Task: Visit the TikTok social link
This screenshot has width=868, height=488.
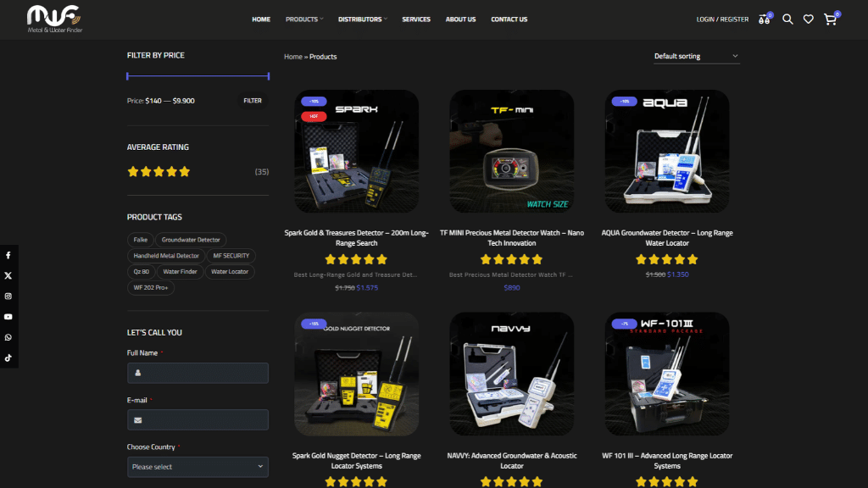Action: pos(8,358)
